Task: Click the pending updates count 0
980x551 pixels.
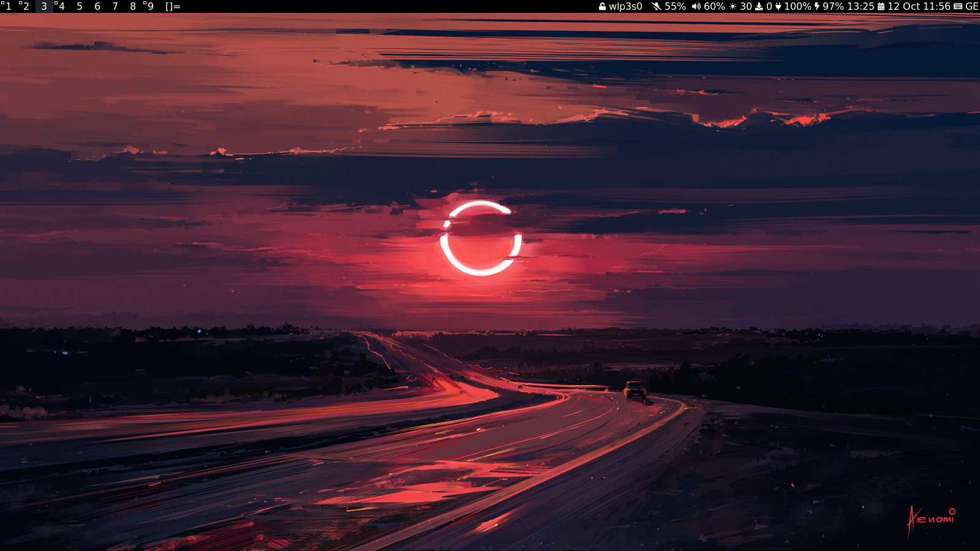Action: pyautogui.click(x=769, y=6)
